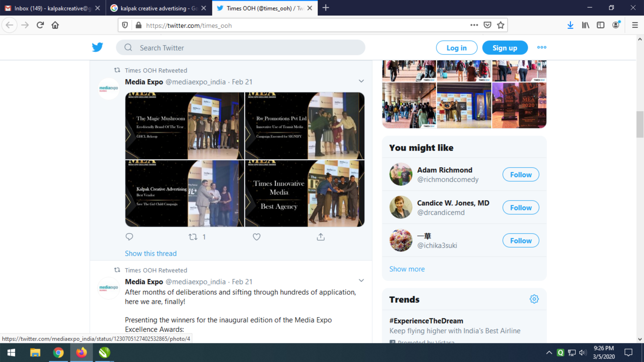This screenshot has width=644, height=362.
Task: Open the Trends settings gear
Action: [534, 299]
